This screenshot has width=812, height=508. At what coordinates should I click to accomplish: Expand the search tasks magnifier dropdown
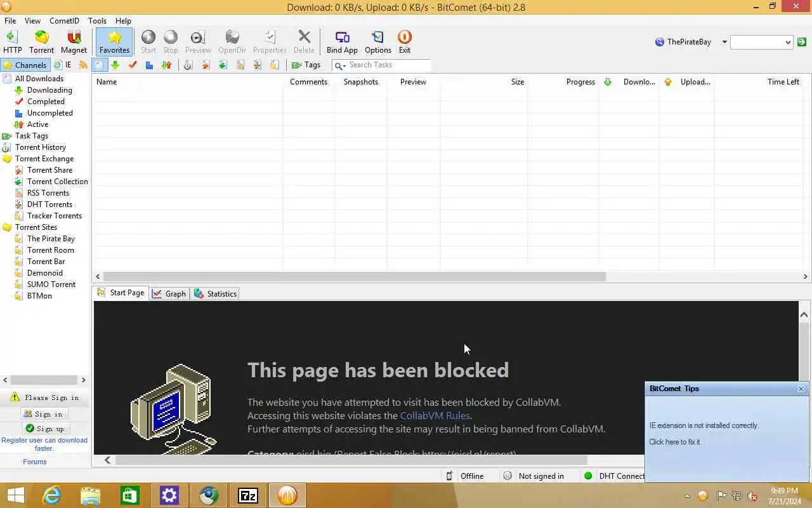pos(339,65)
